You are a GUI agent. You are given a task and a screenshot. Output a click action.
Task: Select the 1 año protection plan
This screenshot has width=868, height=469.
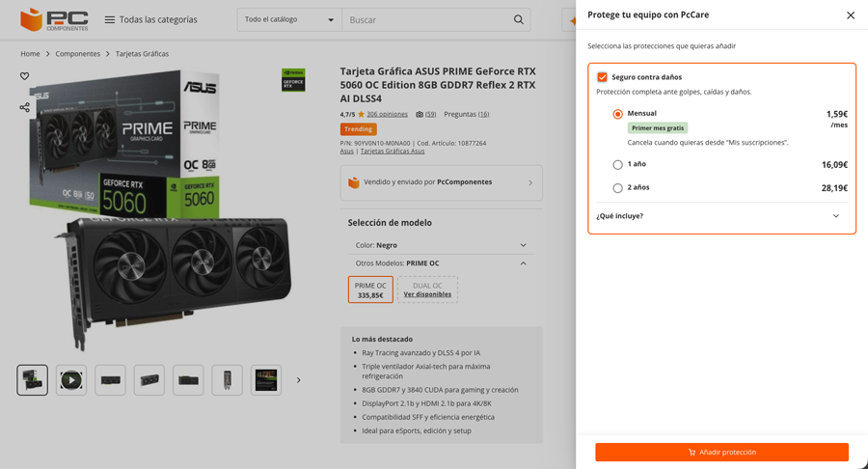click(618, 165)
